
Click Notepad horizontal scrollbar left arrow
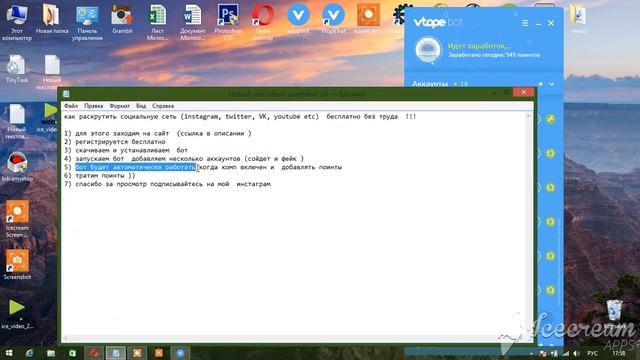coord(65,338)
